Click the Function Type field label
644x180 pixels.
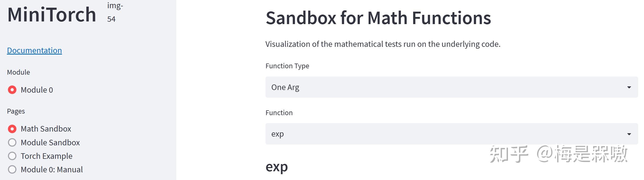[287, 66]
